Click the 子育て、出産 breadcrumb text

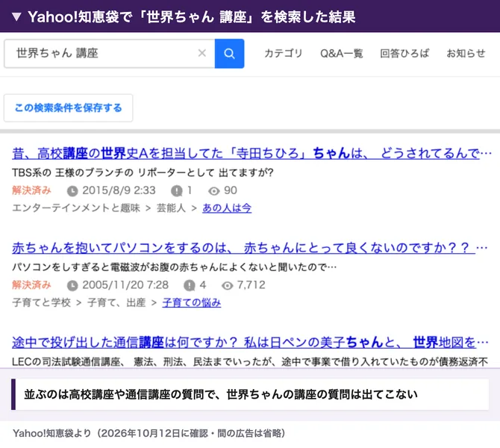pos(116,302)
